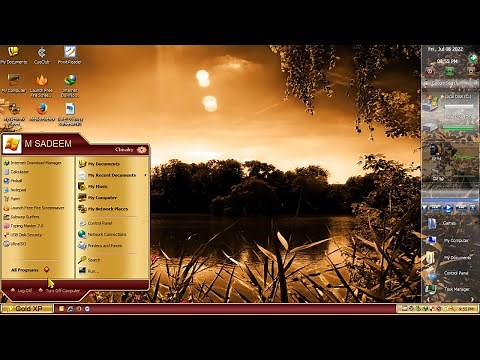Open My Network Places desktop icon
The image size is (480, 360).
pyautogui.click(x=14, y=114)
